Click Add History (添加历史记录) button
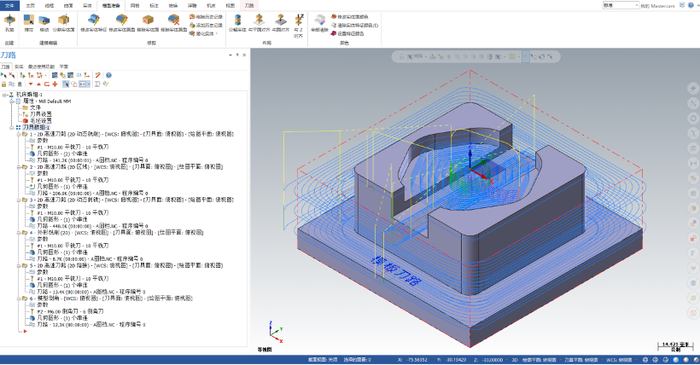The image size is (700, 365). [x=206, y=25]
